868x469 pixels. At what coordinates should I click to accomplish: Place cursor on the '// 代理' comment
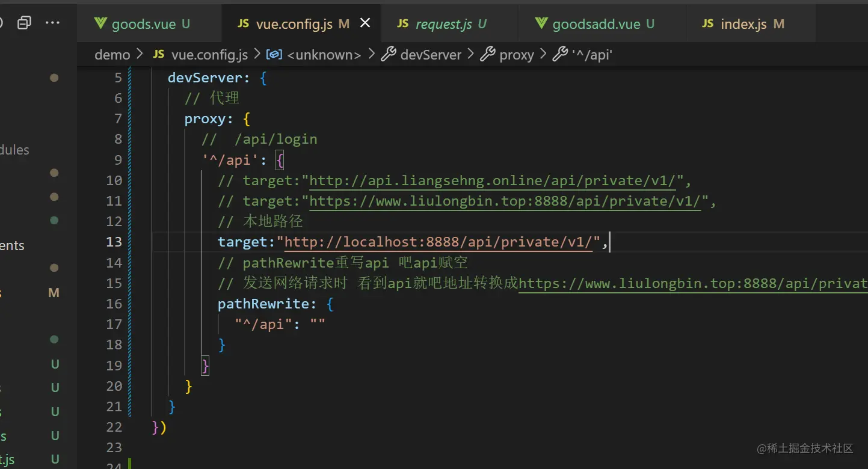[x=212, y=98]
